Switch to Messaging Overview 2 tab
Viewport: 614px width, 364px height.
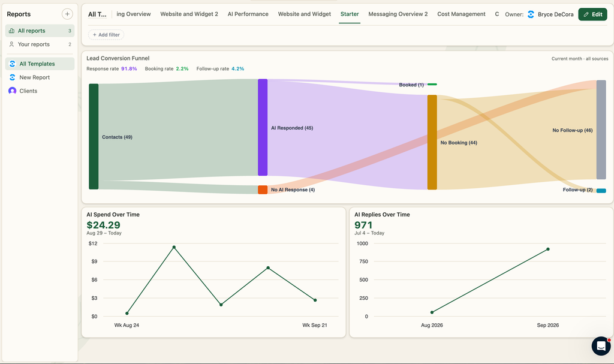[398, 14]
